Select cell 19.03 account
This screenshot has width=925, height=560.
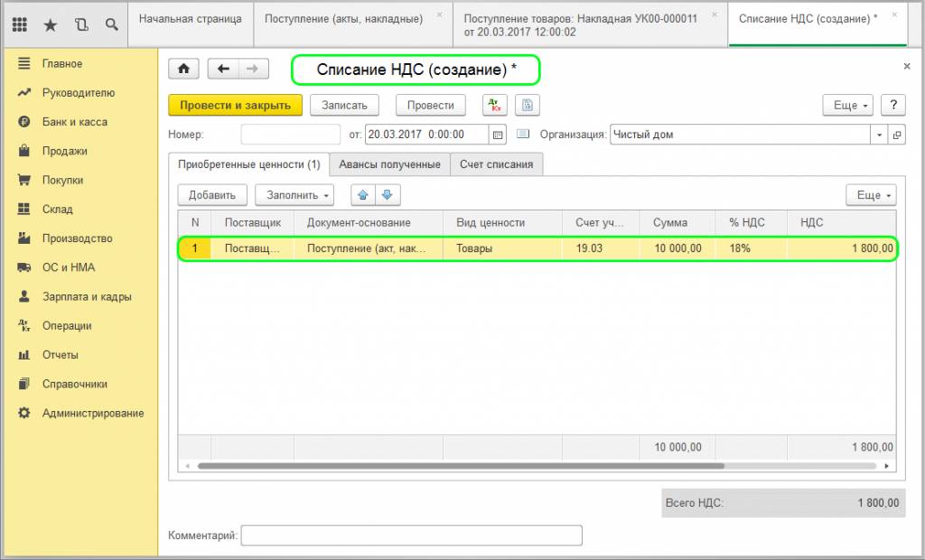(601, 248)
